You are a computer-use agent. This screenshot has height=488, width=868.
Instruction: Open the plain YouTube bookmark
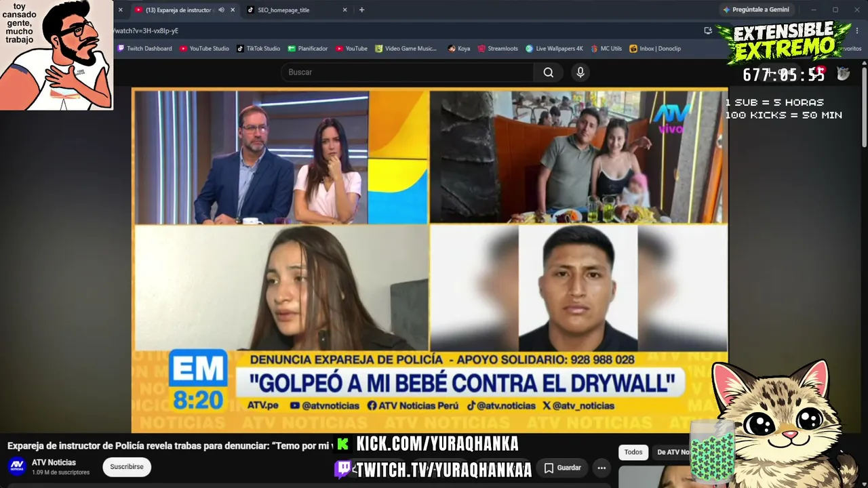coord(351,49)
